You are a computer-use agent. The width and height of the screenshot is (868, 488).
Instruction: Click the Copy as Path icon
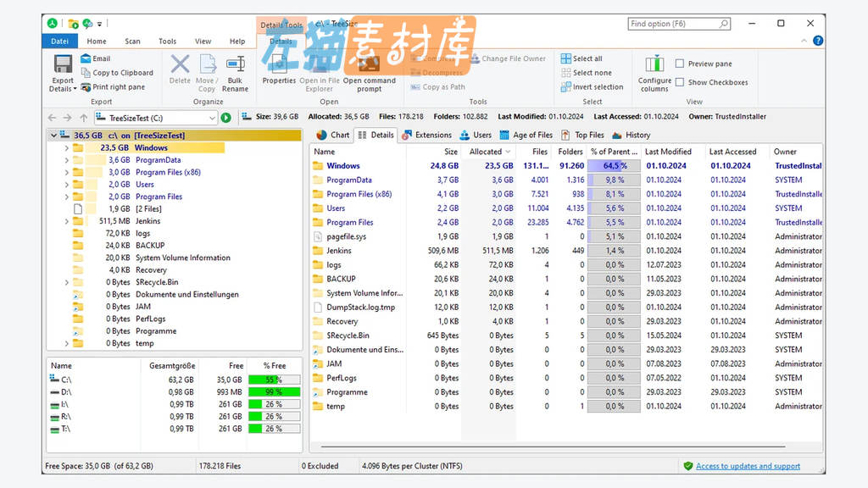coord(415,87)
